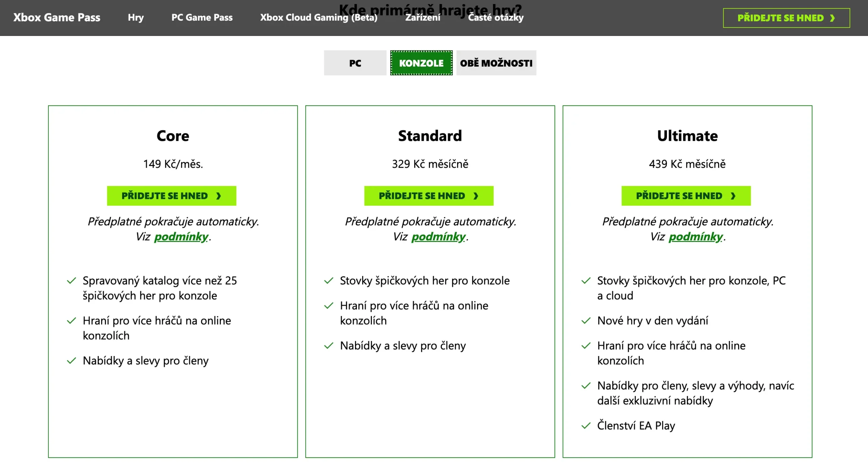Join Core plan with PŘIDEJTE SE HNED
This screenshot has height=467, width=868.
point(171,196)
